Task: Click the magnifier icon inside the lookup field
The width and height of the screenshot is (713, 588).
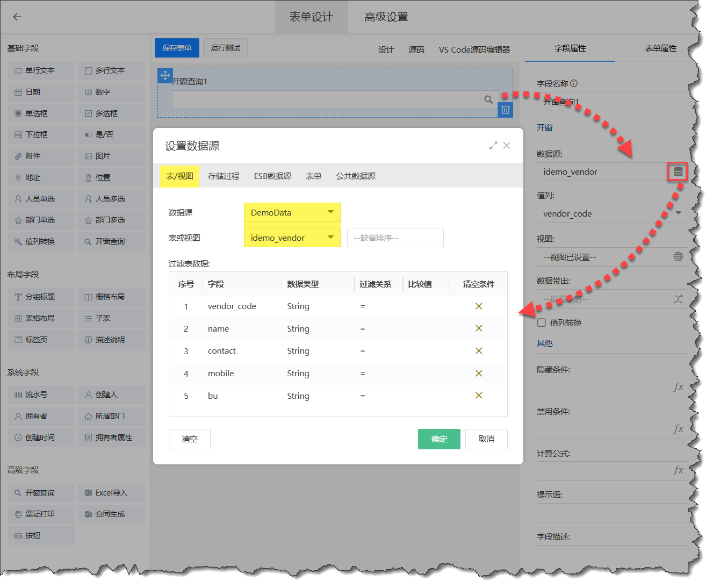Action: click(x=488, y=99)
